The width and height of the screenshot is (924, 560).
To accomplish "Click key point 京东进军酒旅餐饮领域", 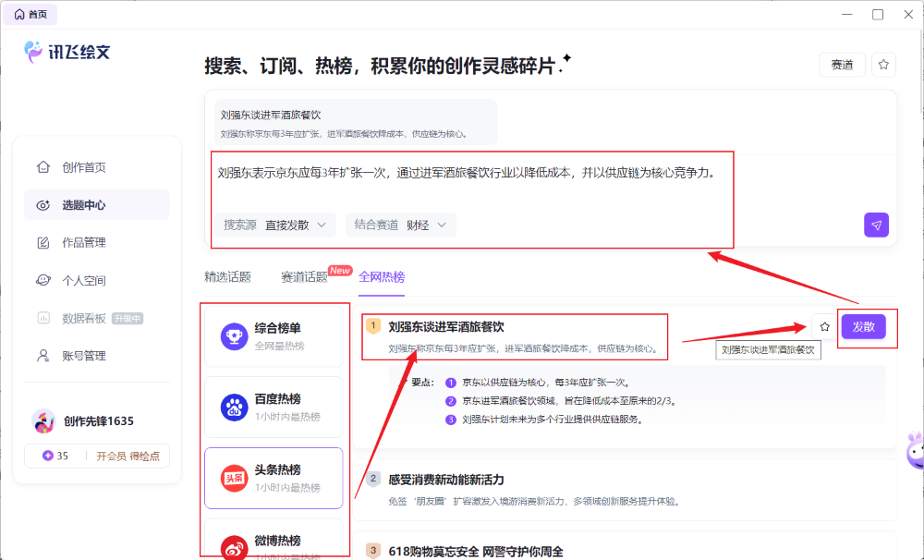I will pos(570,401).
